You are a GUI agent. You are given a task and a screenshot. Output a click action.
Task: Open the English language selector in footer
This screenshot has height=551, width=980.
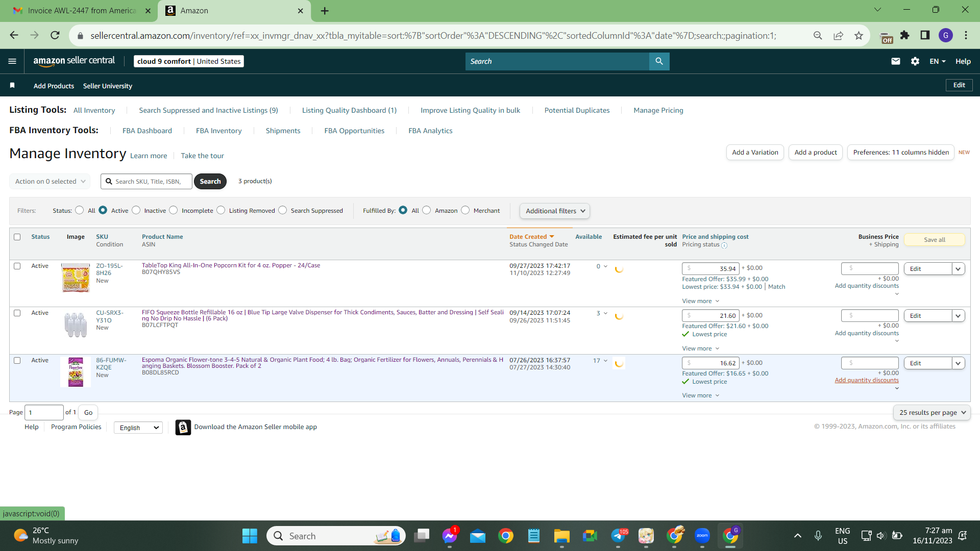point(138,428)
